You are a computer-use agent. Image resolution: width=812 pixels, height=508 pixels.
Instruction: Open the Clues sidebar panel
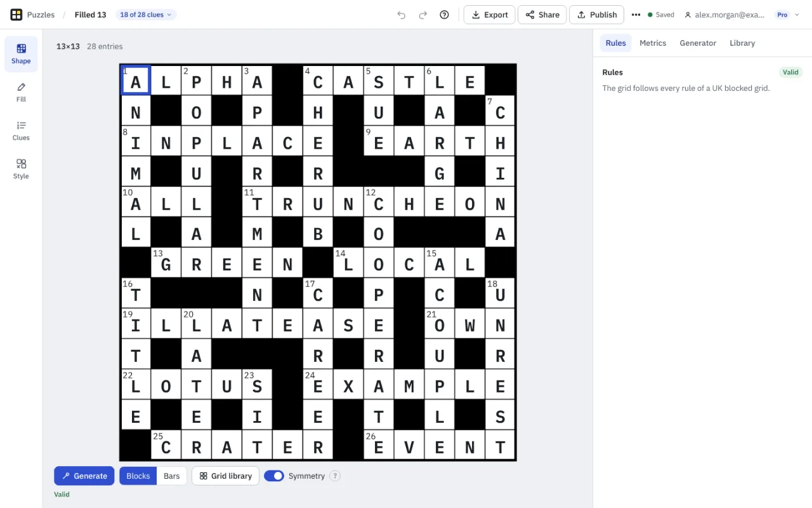click(21, 131)
